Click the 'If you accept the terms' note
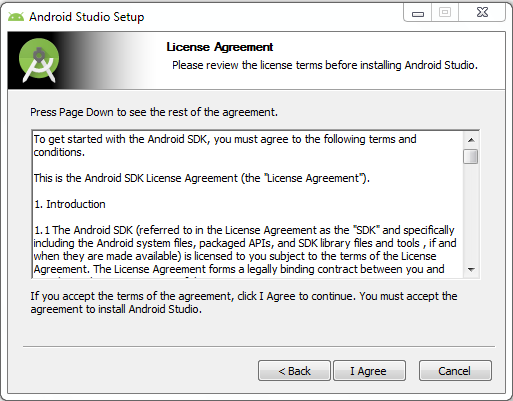Viewport: 513px width, 401px height. 244,303
